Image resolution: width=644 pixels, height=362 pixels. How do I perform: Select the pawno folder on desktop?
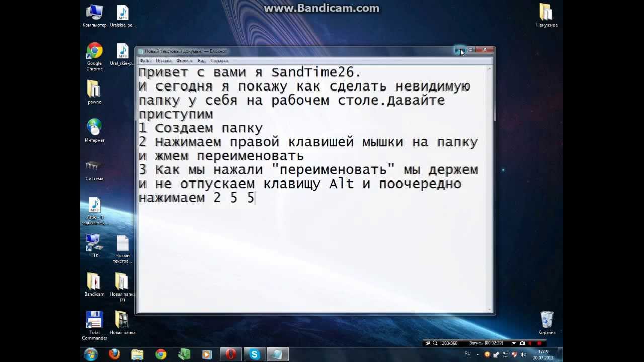coord(94,93)
